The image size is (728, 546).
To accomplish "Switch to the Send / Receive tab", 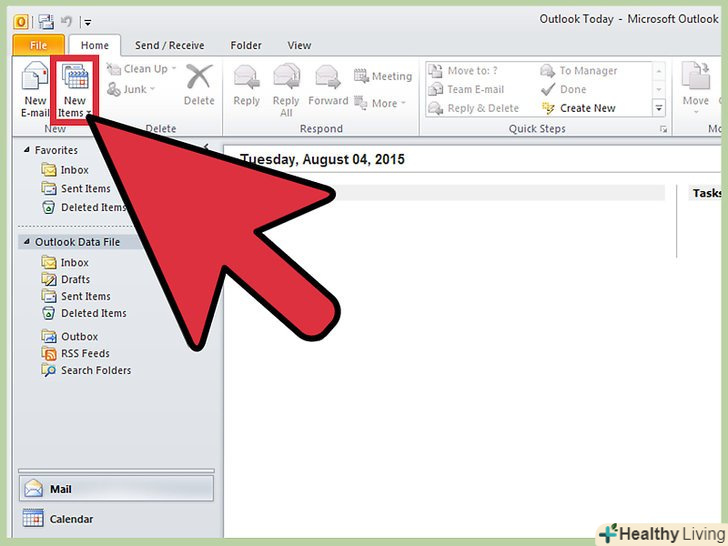I will (x=169, y=45).
